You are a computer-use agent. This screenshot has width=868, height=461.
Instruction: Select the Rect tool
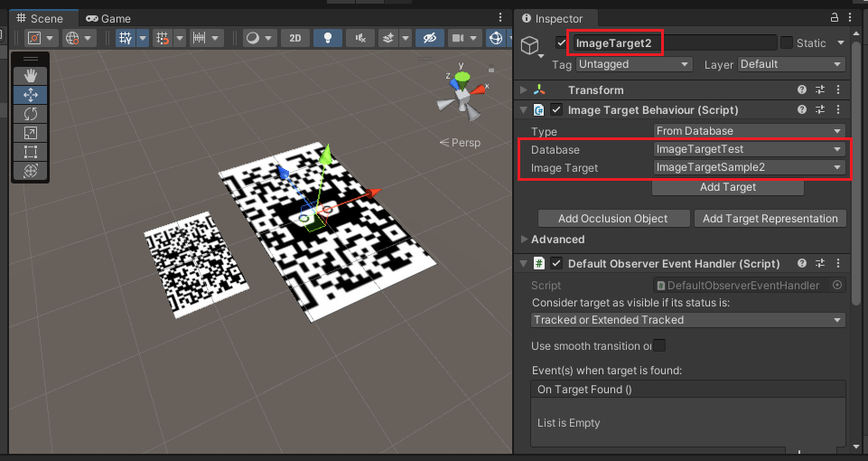click(x=31, y=152)
